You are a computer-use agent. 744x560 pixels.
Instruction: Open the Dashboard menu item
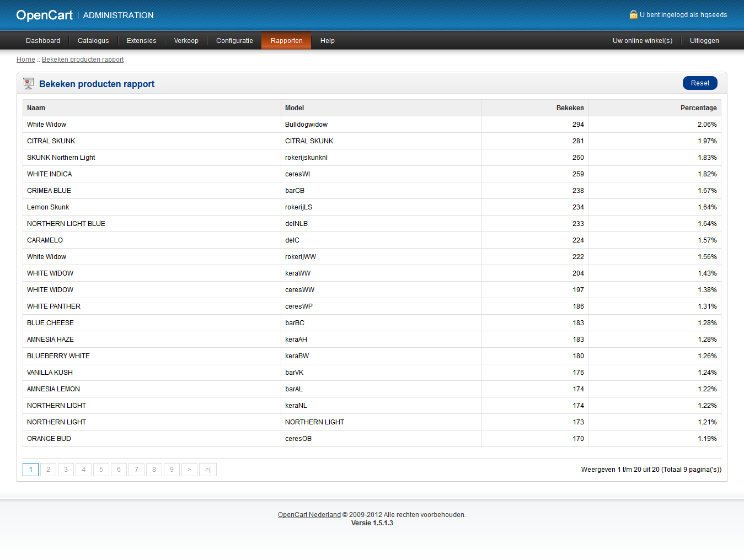pyautogui.click(x=43, y=41)
